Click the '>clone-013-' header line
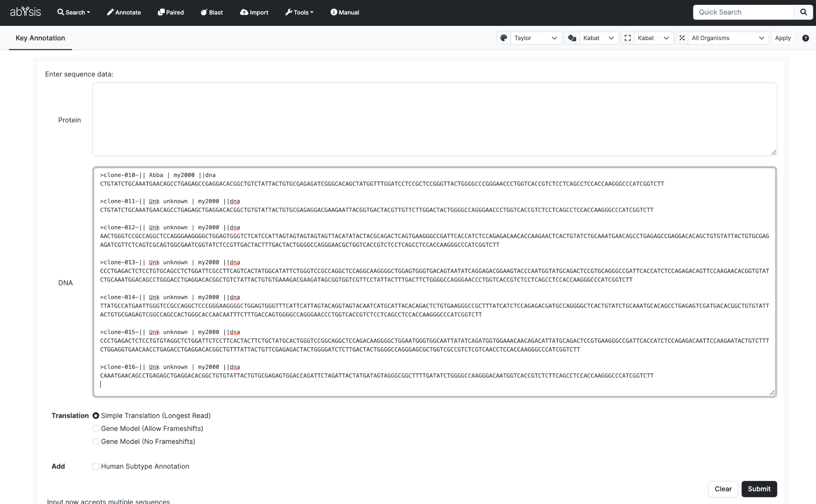The width and height of the screenshot is (816, 504). tap(170, 262)
